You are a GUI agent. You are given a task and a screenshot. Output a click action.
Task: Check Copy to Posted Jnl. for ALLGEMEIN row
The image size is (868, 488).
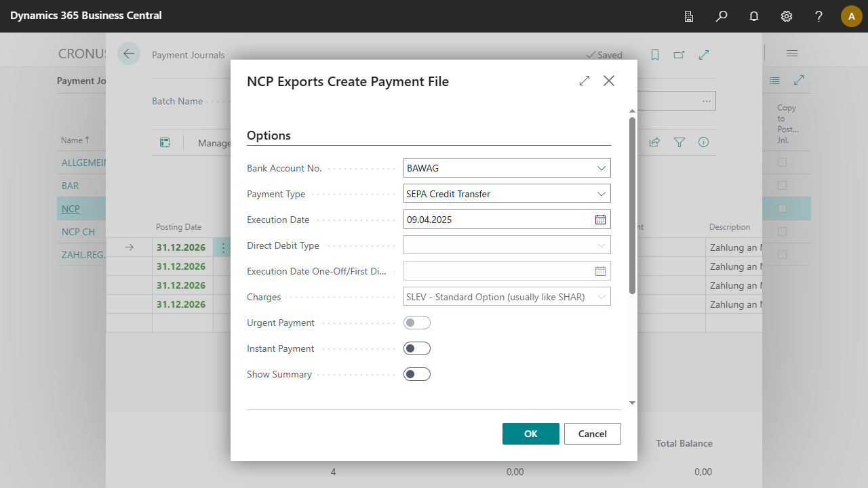(x=783, y=163)
